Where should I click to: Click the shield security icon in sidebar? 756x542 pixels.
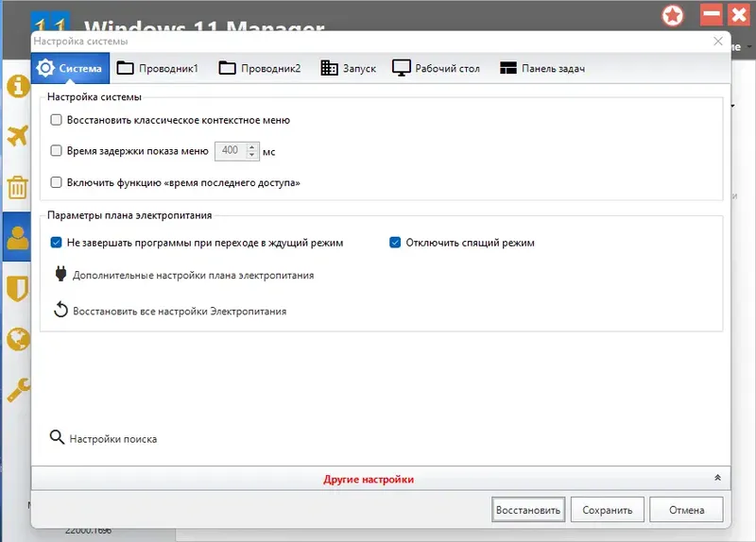(17, 289)
